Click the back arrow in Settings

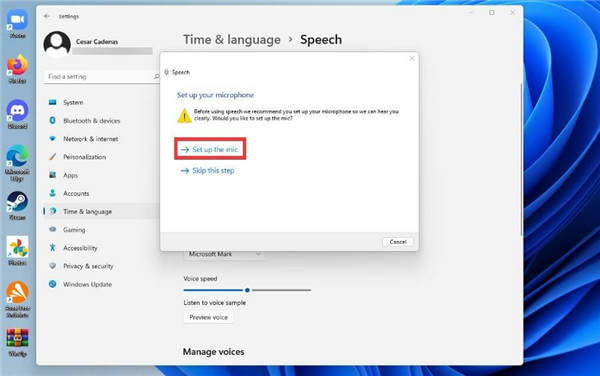pos(47,16)
